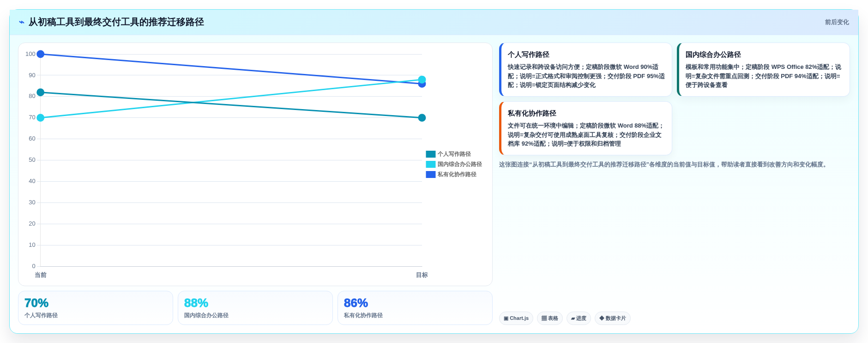The width and height of the screenshot is (868, 343).
Task: Select the 70% 个人写作路径 stat card
Action: (96, 308)
